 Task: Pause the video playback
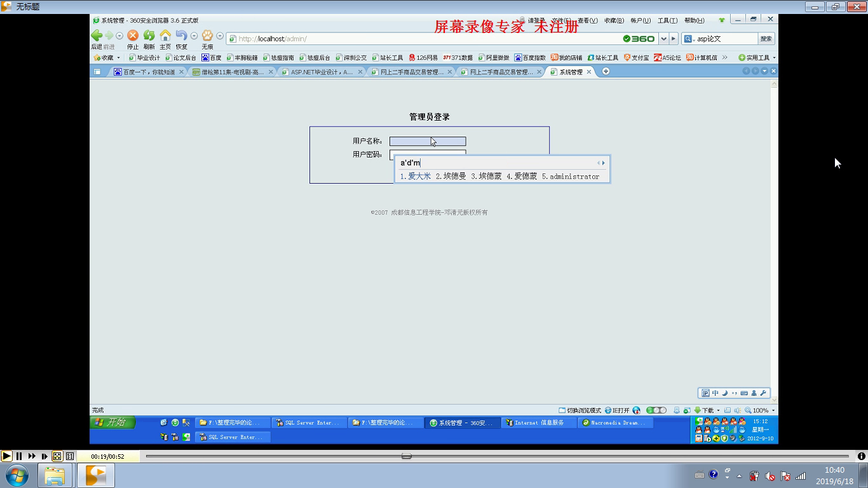(19, 456)
